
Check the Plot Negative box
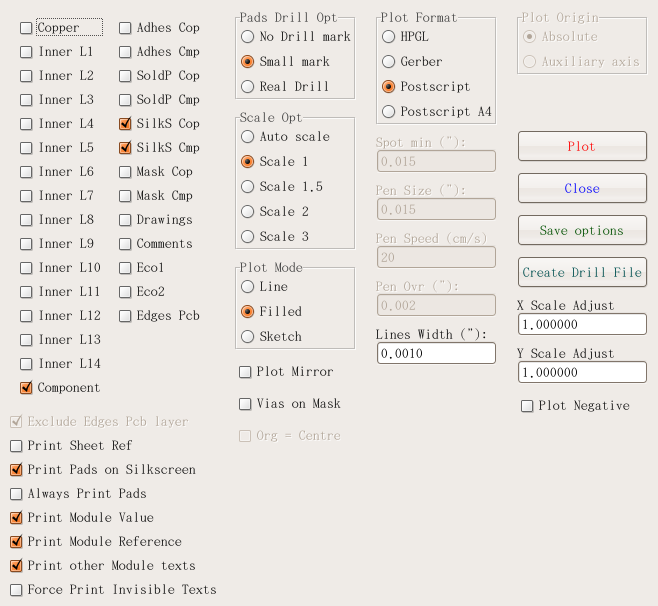[x=527, y=406]
